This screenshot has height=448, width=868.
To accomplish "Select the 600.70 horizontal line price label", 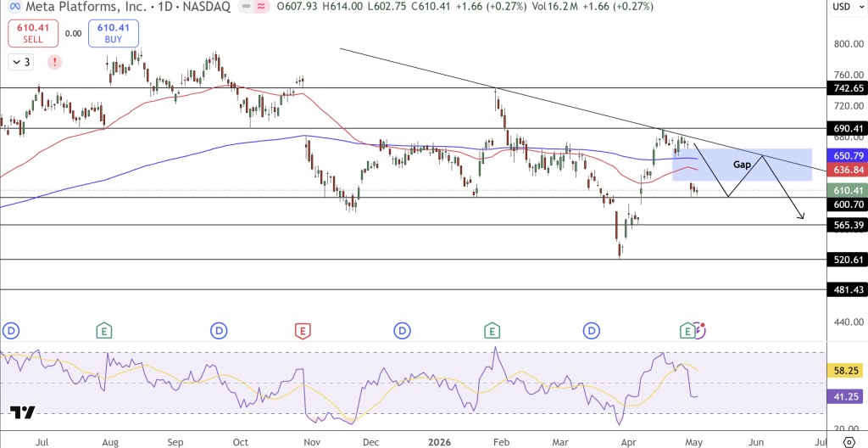I will pos(847,204).
